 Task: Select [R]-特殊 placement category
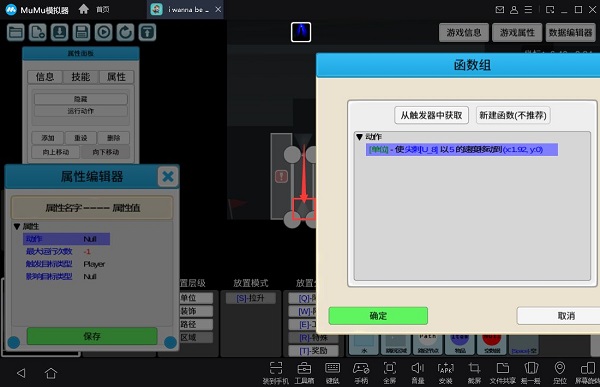tap(313, 338)
